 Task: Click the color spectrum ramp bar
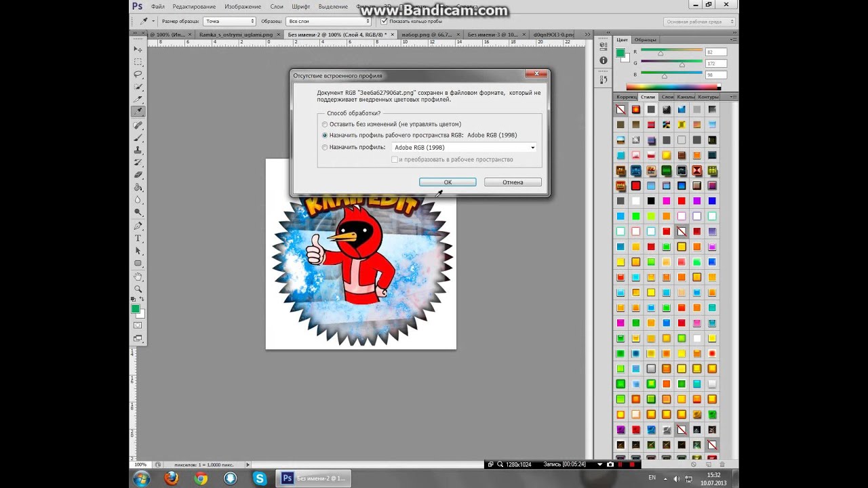pyautogui.click(x=673, y=87)
